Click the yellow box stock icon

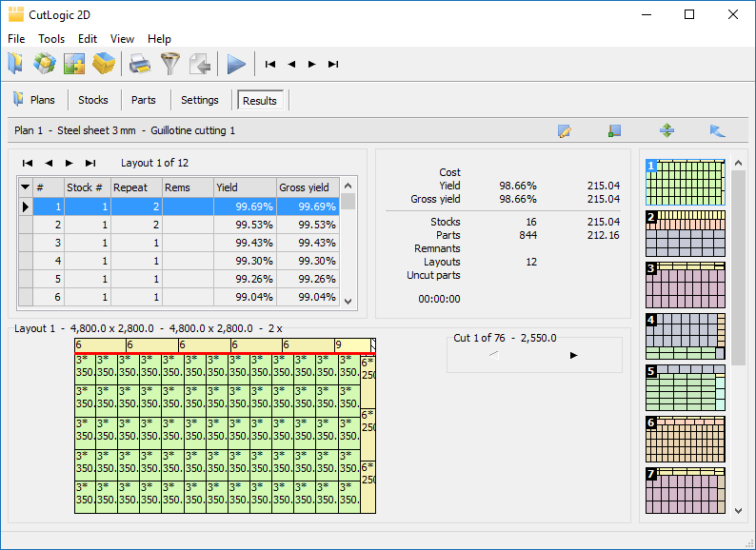point(104,64)
